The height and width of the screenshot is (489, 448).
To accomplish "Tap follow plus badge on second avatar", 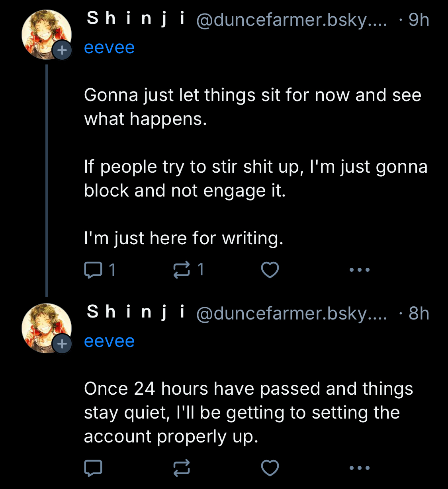I will click(62, 344).
